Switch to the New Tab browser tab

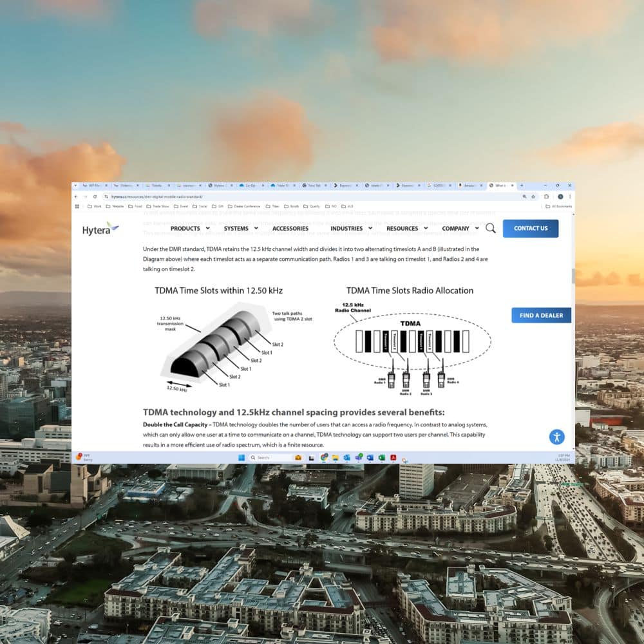point(314,185)
